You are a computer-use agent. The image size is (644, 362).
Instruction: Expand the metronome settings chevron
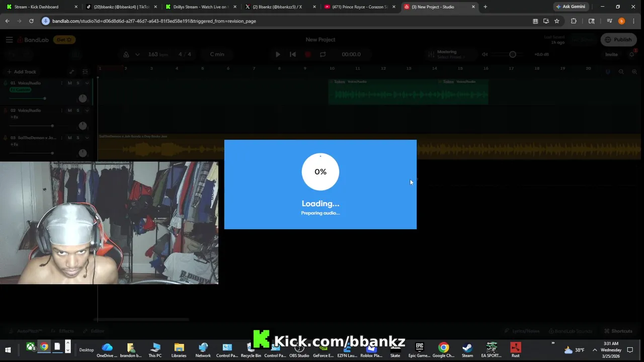(137, 54)
